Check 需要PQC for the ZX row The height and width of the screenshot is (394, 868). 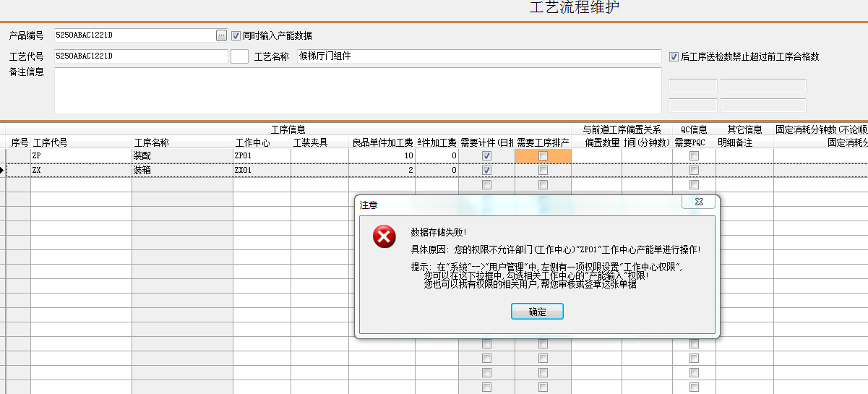coord(694,171)
